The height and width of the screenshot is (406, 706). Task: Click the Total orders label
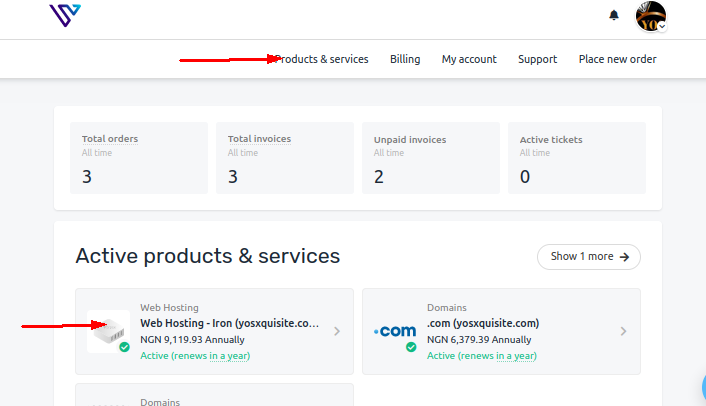(110, 139)
